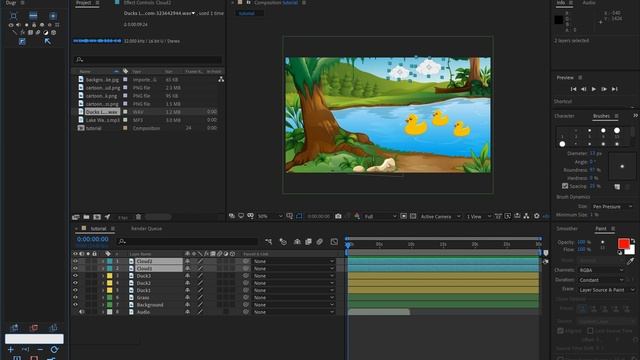The height and width of the screenshot is (360, 640).
Task: Click the frame blending icon in timeline
Action: (x=308, y=242)
